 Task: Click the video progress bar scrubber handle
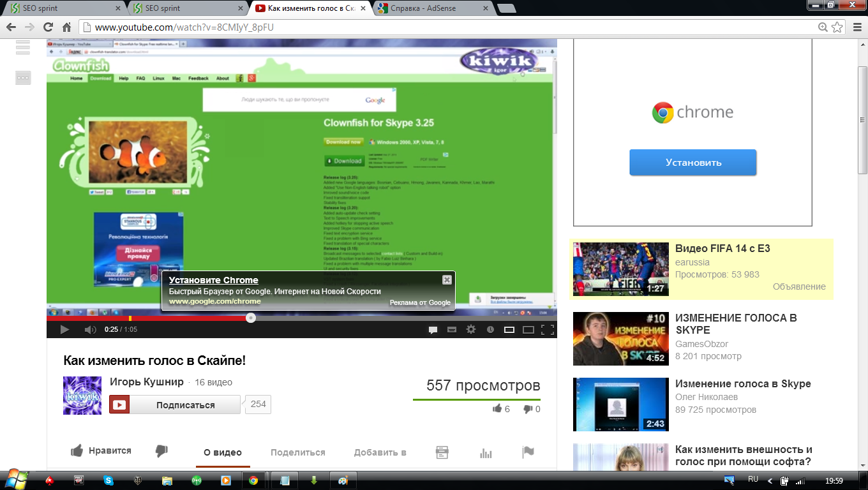[x=251, y=318]
